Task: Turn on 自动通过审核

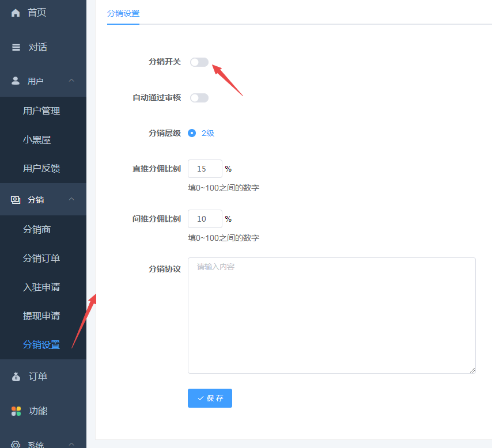Action: (x=199, y=97)
